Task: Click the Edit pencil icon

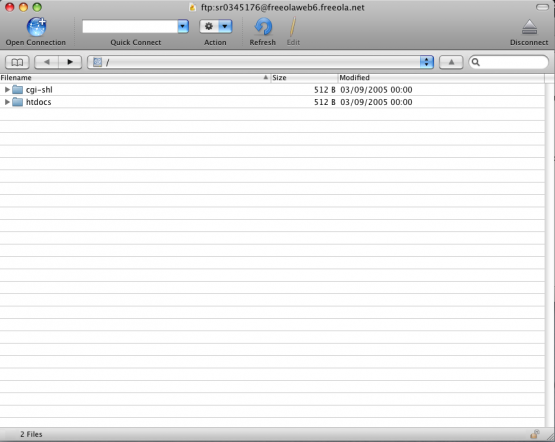Action: pos(293,27)
